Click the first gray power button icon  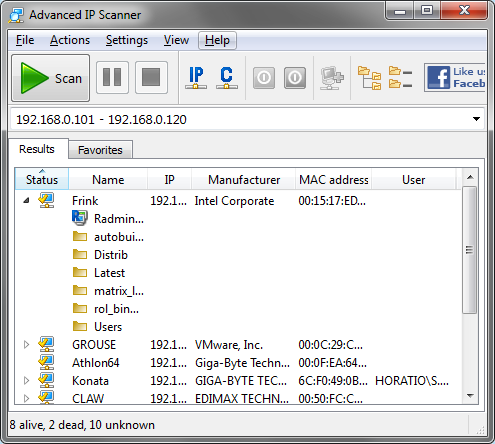(x=264, y=78)
